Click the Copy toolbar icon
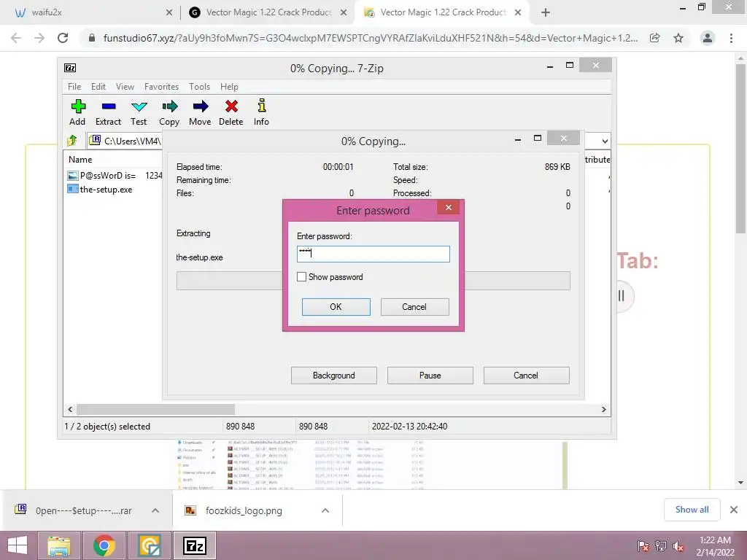 [x=169, y=106]
